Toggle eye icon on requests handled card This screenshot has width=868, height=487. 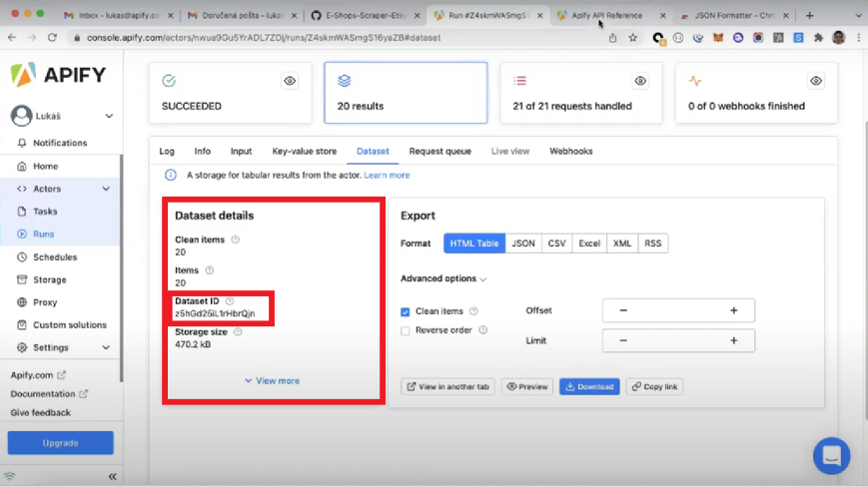pyautogui.click(x=640, y=81)
